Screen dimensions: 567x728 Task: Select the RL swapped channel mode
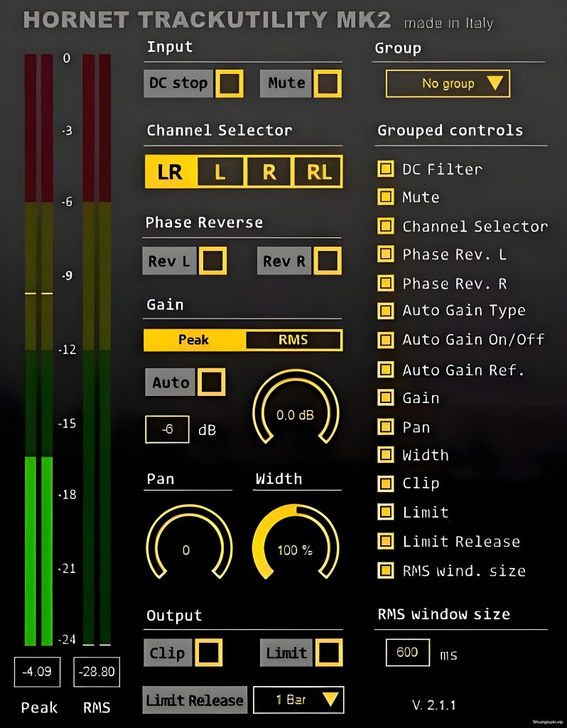pos(318,172)
